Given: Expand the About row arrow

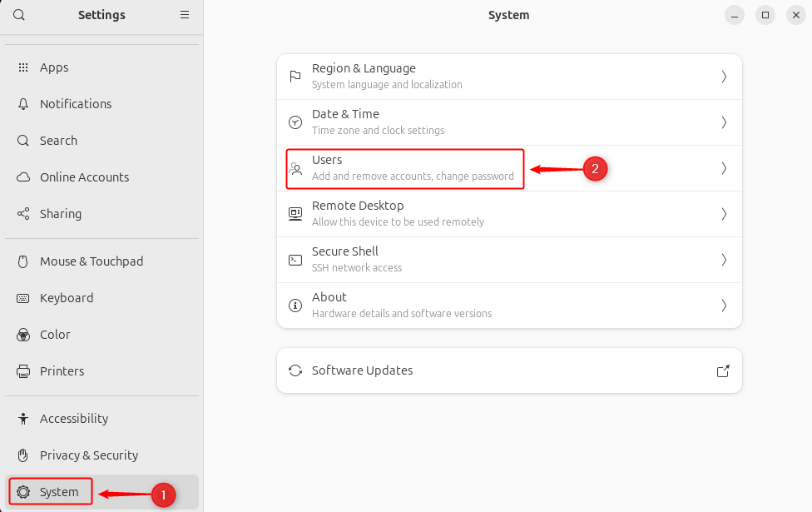Looking at the screenshot, I should click(x=723, y=306).
